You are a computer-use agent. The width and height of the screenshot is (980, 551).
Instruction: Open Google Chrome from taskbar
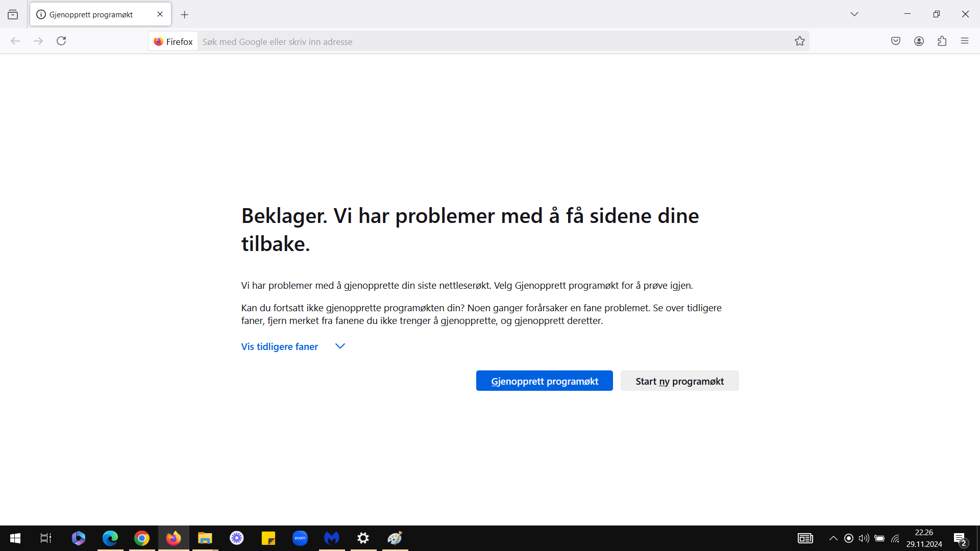pos(142,538)
